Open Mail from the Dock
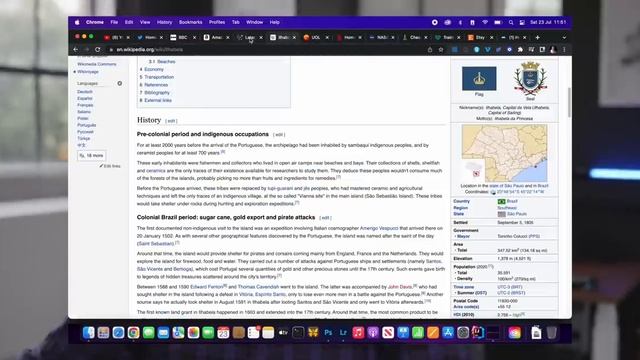640x360 pixels. point(163,333)
